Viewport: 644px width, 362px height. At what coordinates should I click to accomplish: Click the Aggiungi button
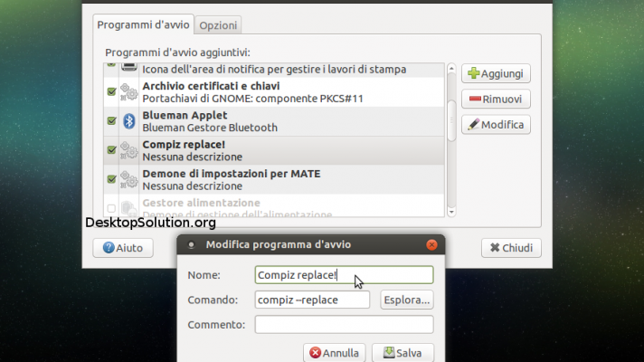(x=496, y=73)
